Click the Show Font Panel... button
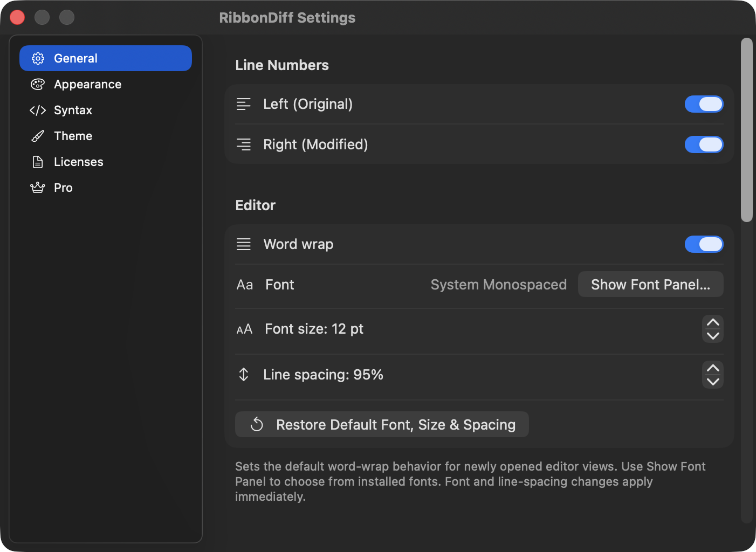Screen dimensions: 756x552 pos(651,285)
